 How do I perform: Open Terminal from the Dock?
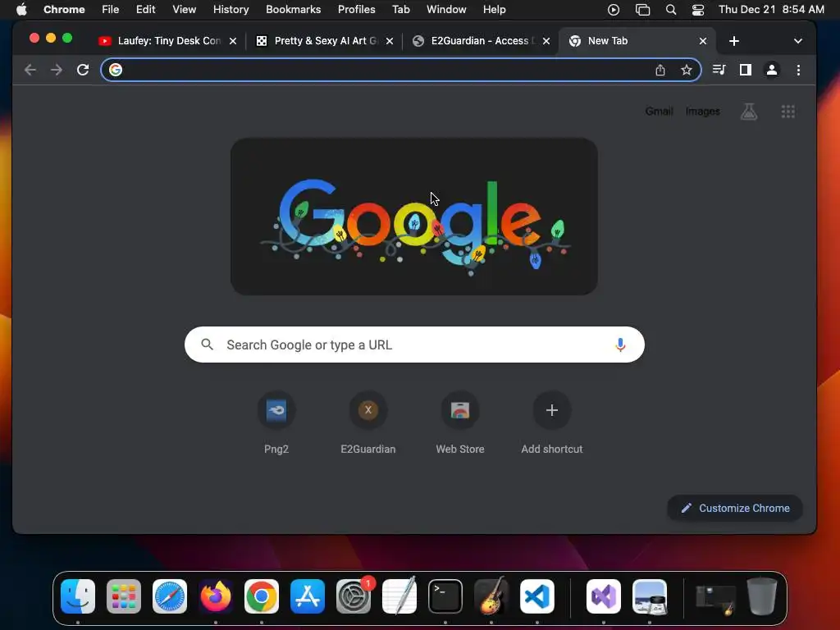click(x=445, y=596)
